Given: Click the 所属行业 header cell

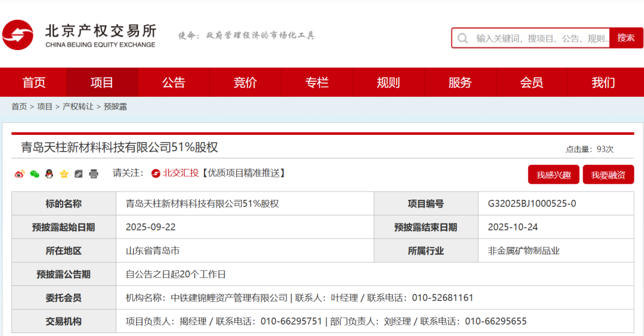Looking at the screenshot, I should tap(426, 251).
